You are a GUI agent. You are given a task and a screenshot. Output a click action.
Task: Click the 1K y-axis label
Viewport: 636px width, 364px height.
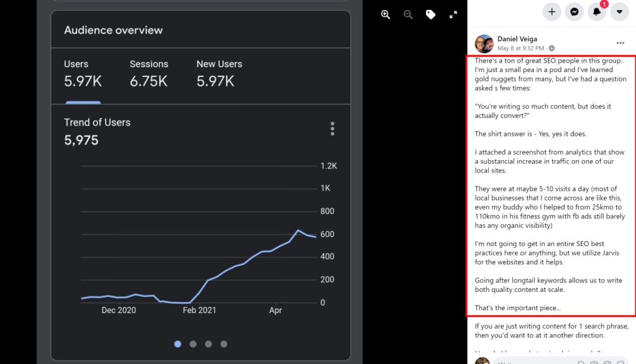click(325, 188)
